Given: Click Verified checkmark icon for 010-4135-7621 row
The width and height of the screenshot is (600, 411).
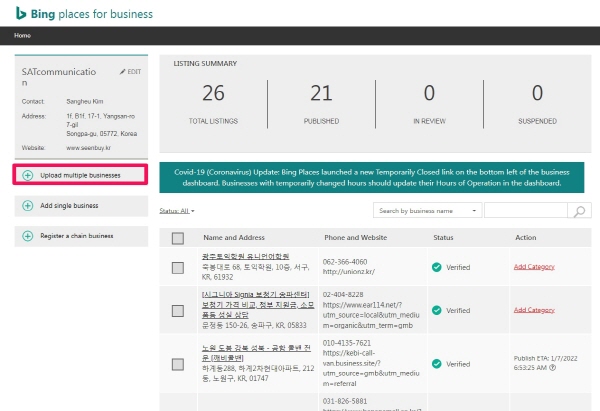Looking at the screenshot, I should (x=437, y=364).
